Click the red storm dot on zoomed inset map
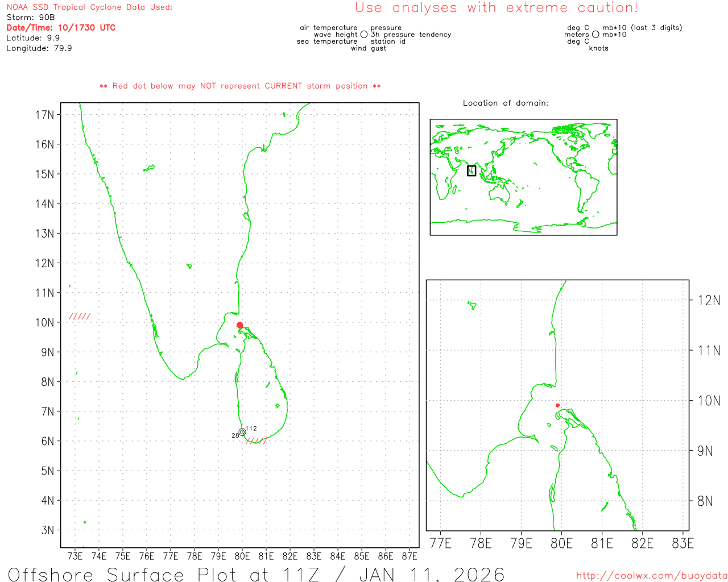The height and width of the screenshot is (582, 728). click(557, 405)
